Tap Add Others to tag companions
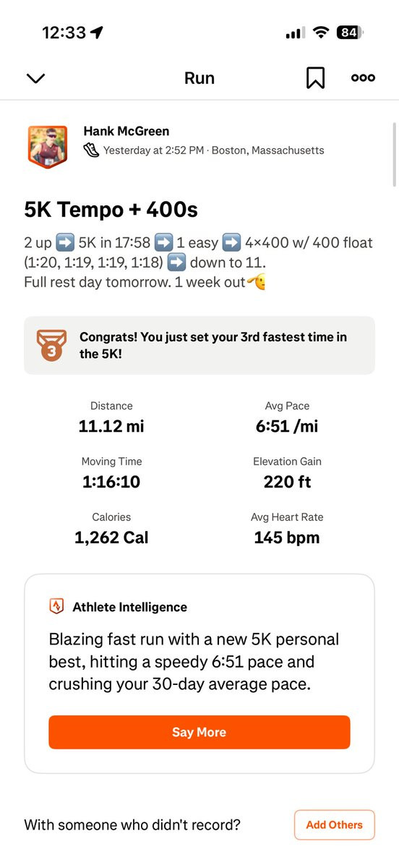Screen dimensions: 399x868 point(335,825)
